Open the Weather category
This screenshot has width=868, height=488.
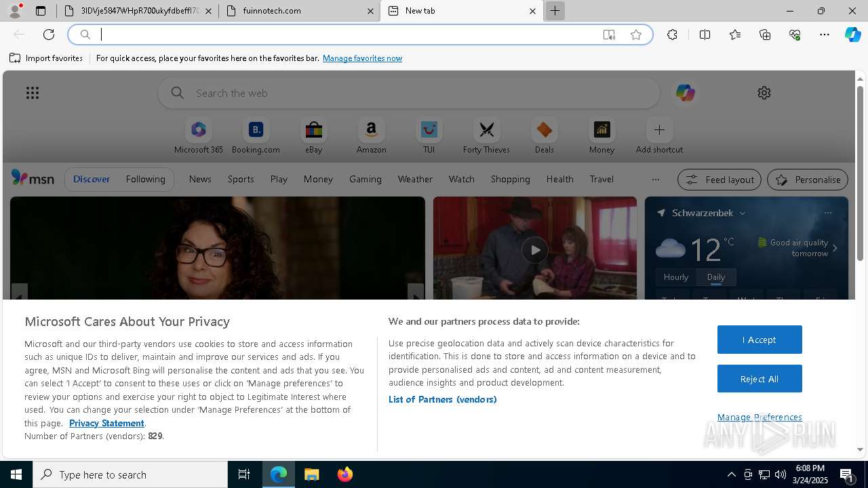point(415,179)
